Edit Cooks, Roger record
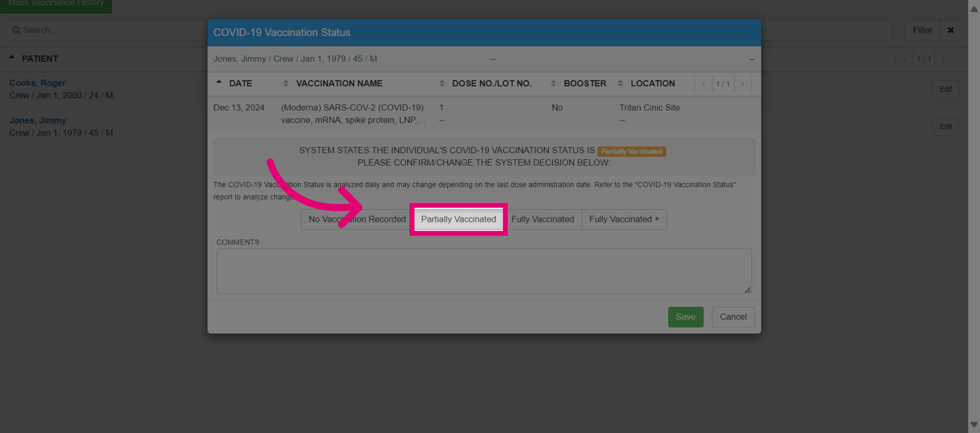This screenshot has width=980, height=433. point(945,89)
